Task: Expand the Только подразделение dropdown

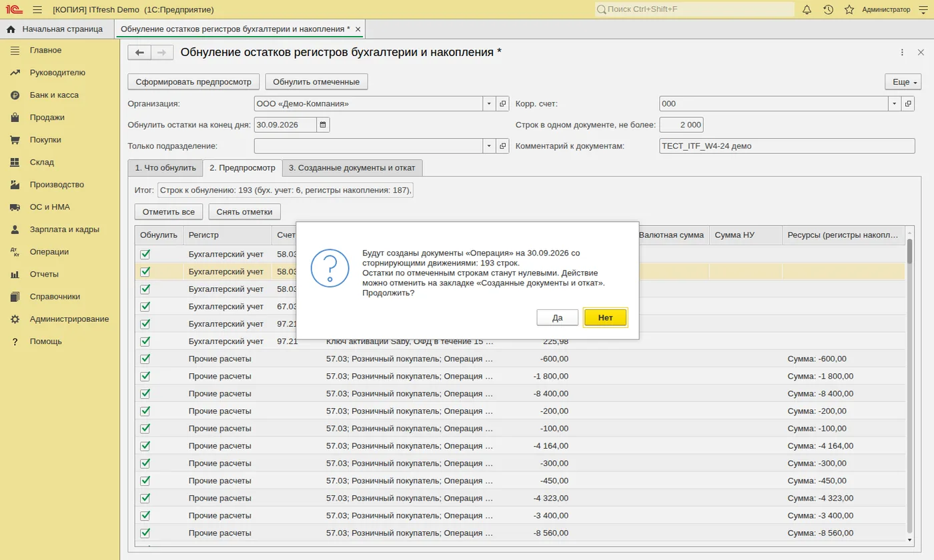Action: coord(490,146)
